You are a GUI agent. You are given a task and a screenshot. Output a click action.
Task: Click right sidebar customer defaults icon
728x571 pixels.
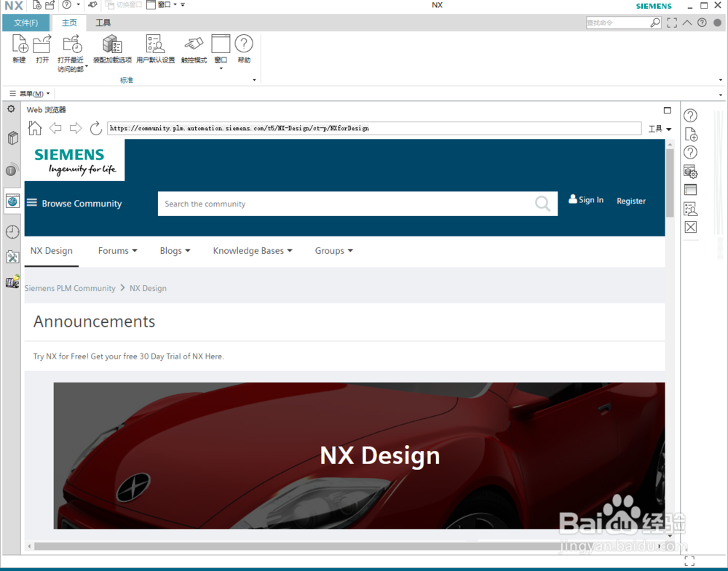pyautogui.click(x=690, y=209)
